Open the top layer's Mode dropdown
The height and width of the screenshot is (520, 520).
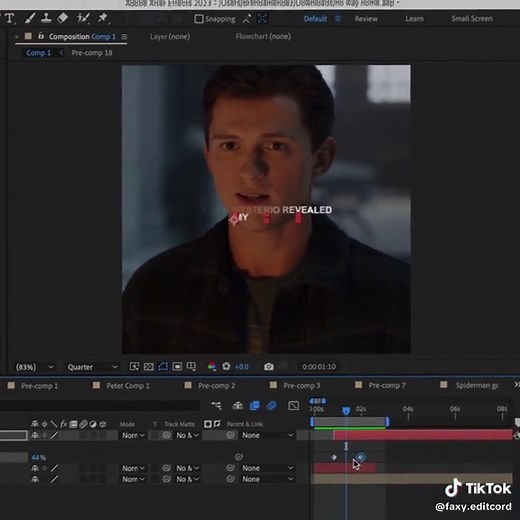pyautogui.click(x=133, y=435)
